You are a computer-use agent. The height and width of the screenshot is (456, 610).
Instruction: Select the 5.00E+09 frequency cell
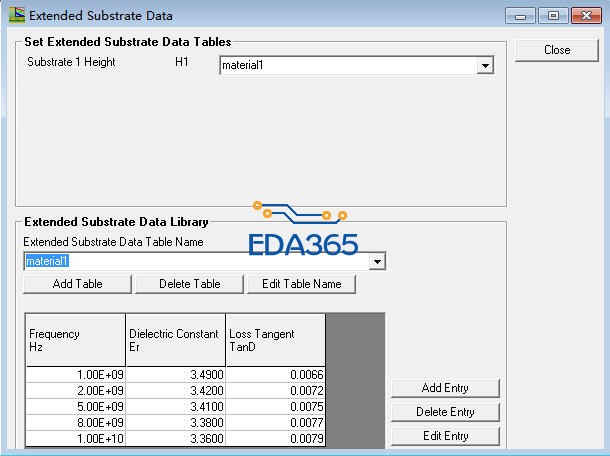pos(75,407)
